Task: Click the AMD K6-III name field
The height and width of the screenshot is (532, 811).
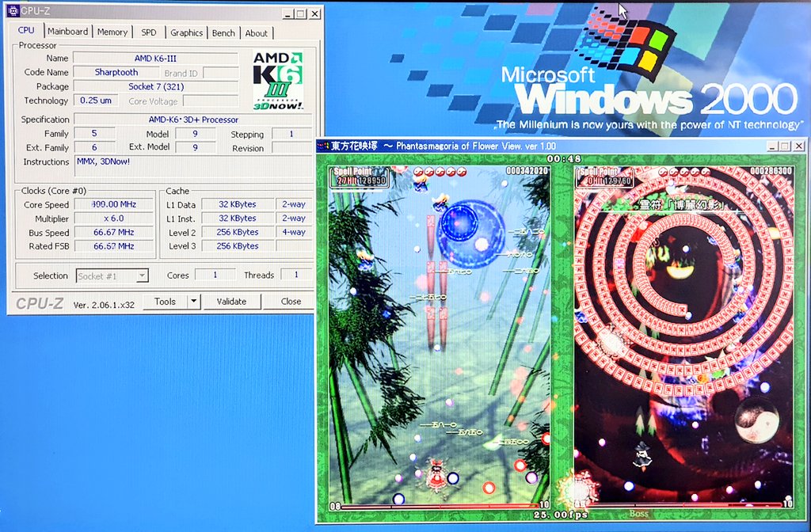Action: [156, 59]
